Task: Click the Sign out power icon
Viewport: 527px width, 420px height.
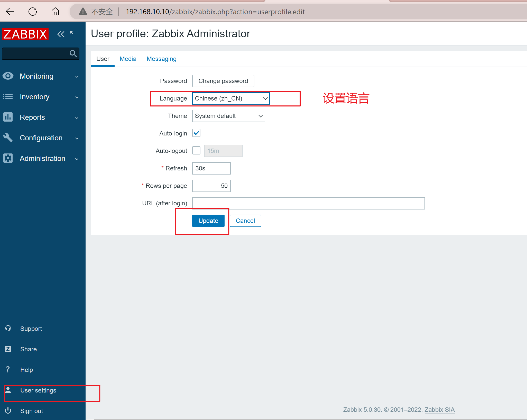Action: coord(8,411)
